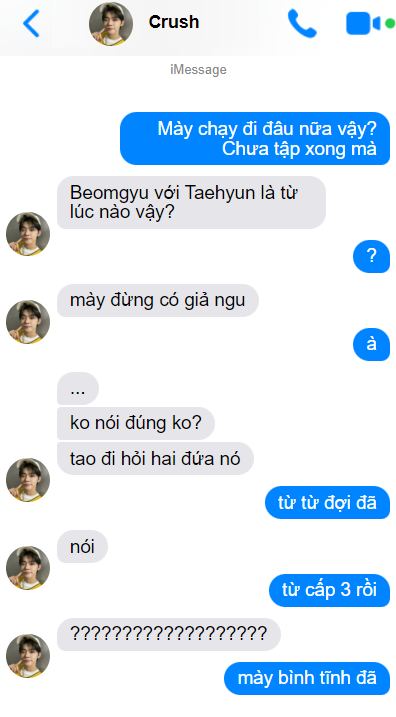The image size is (396, 717).
Task: Select the "từ từ đợi đã" message bubble
Action: point(327,503)
